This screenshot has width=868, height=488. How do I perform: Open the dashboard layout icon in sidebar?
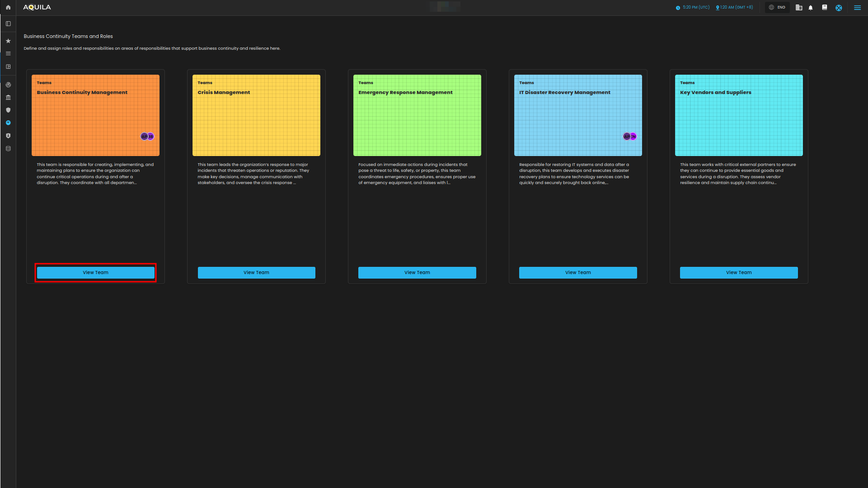pyautogui.click(x=8, y=66)
